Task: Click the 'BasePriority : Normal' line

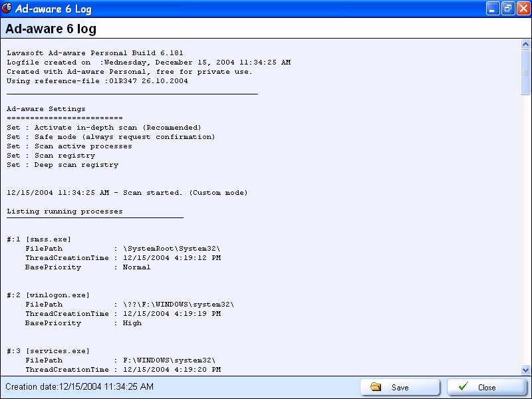Action: click(88, 267)
